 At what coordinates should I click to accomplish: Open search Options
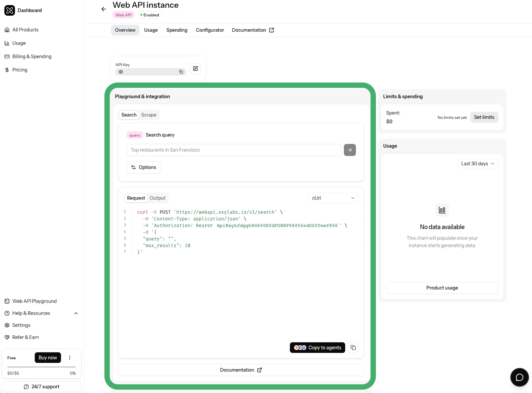[x=143, y=167]
